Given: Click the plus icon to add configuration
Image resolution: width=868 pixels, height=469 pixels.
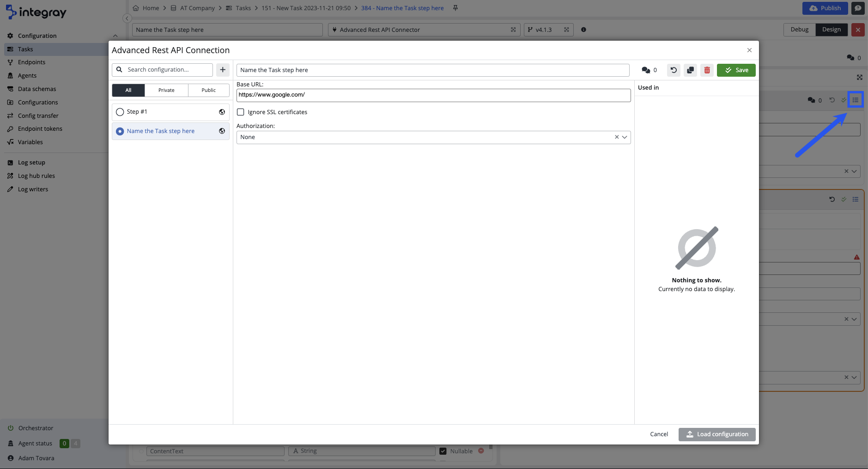Looking at the screenshot, I should (223, 70).
